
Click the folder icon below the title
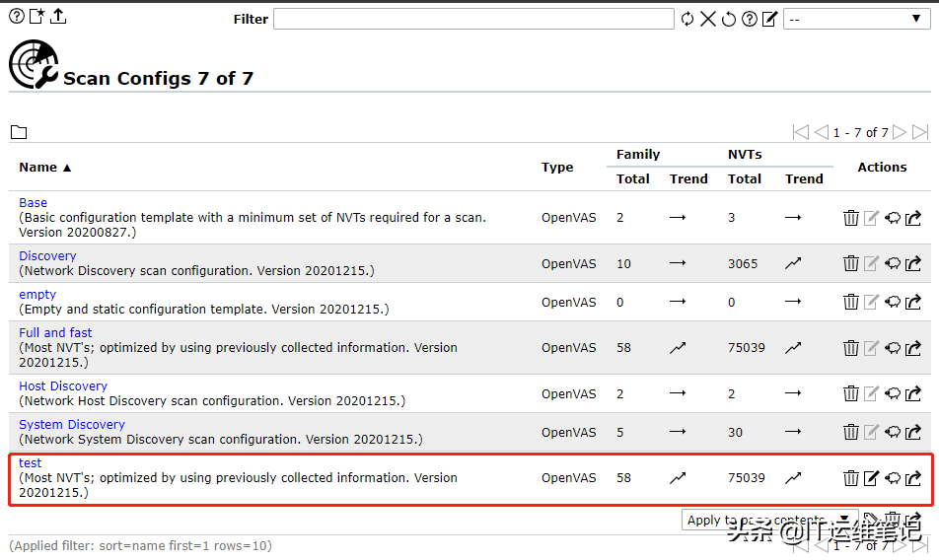[19, 132]
